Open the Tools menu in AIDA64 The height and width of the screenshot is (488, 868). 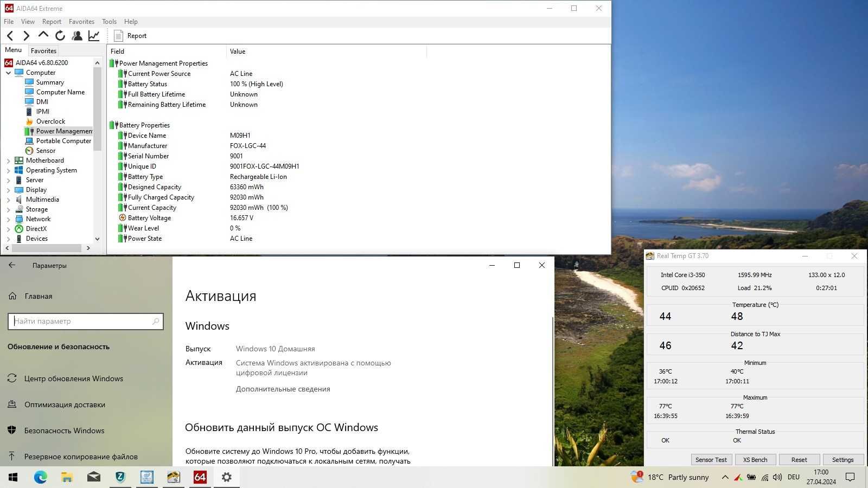tap(109, 22)
